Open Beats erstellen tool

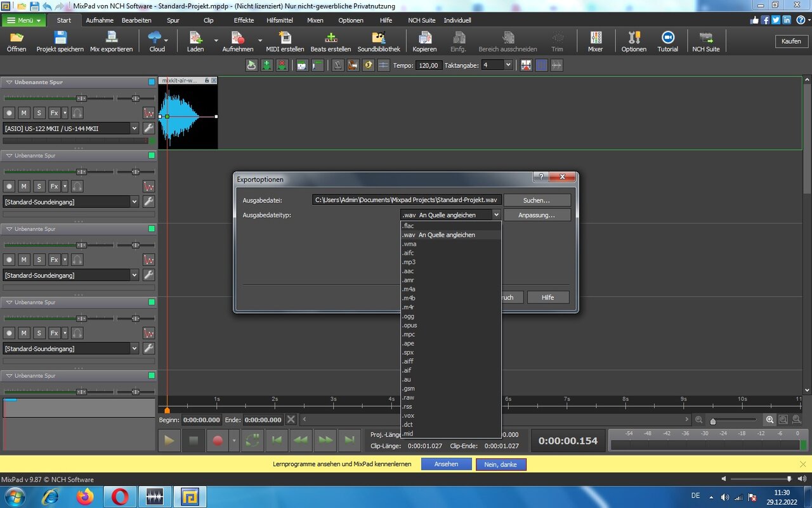[331, 41]
